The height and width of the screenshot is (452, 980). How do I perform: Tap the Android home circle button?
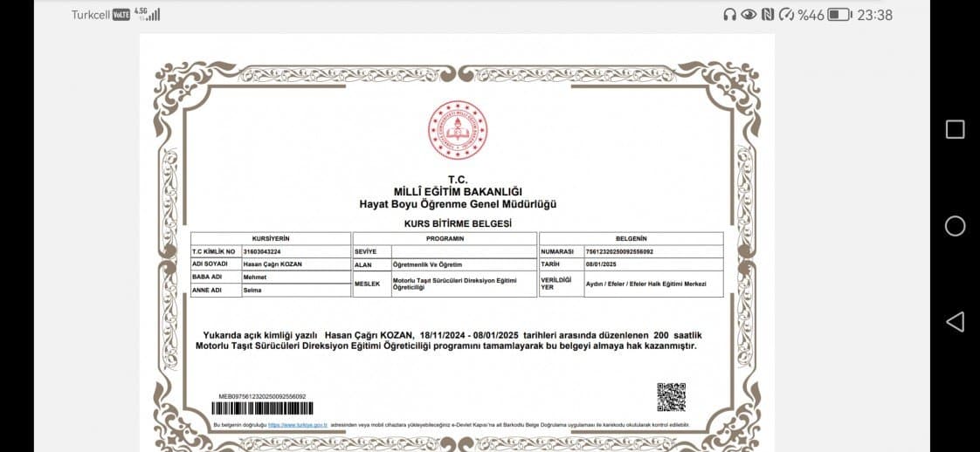coord(955,226)
